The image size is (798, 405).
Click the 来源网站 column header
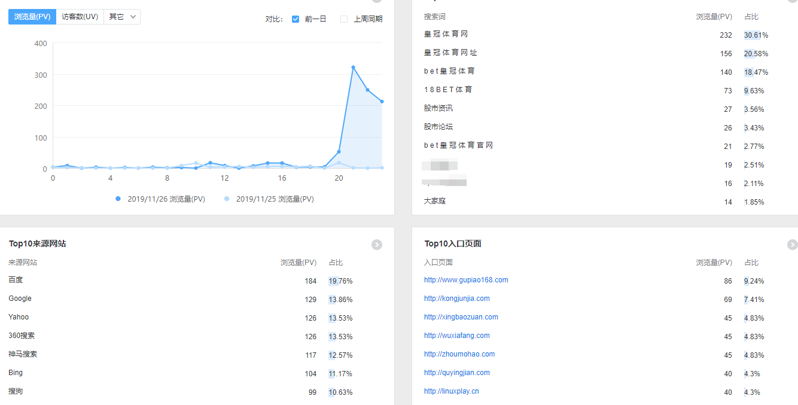pyautogui.click(x=22, y=263)
